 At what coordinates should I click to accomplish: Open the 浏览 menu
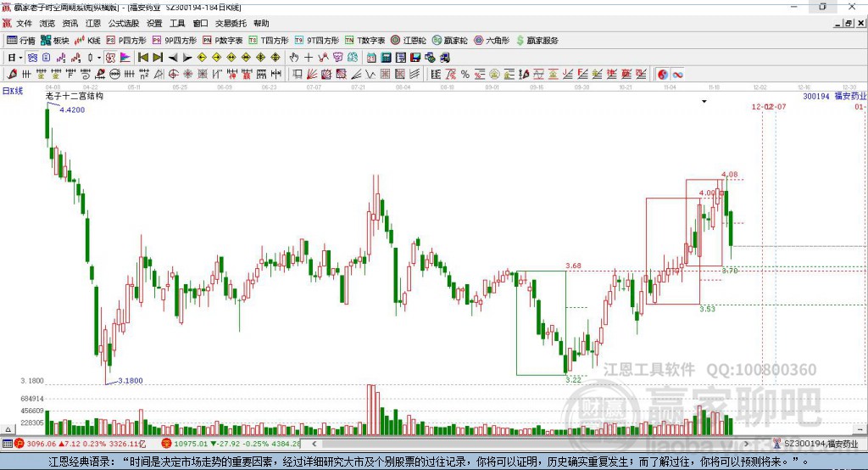[47, 23]
